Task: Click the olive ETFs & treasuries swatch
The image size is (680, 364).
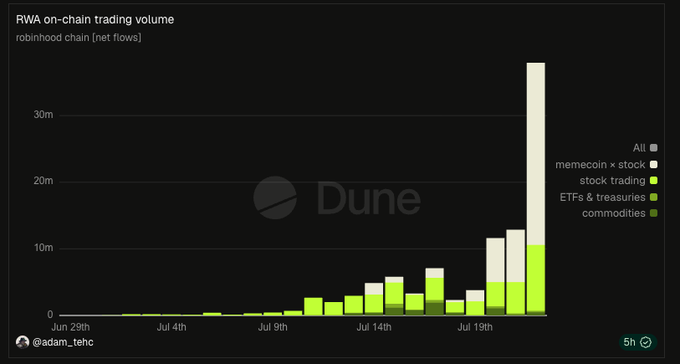Action: 654,197
